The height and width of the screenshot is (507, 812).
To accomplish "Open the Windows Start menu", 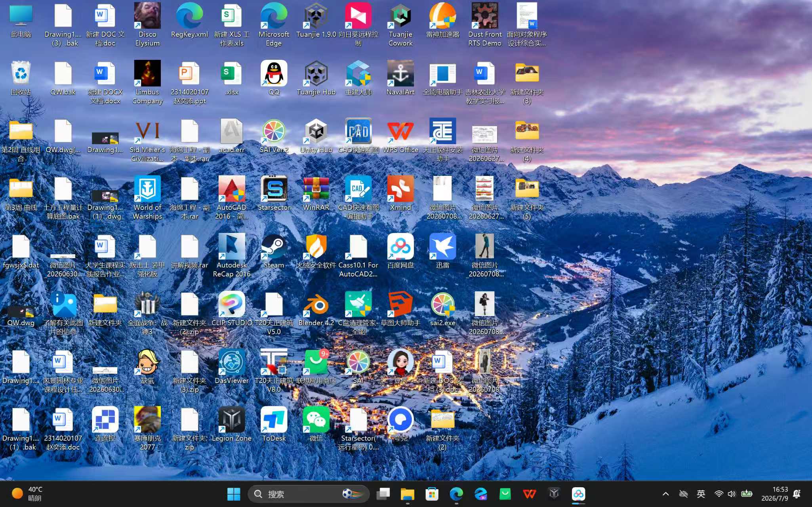I will (x=234, y=494).
